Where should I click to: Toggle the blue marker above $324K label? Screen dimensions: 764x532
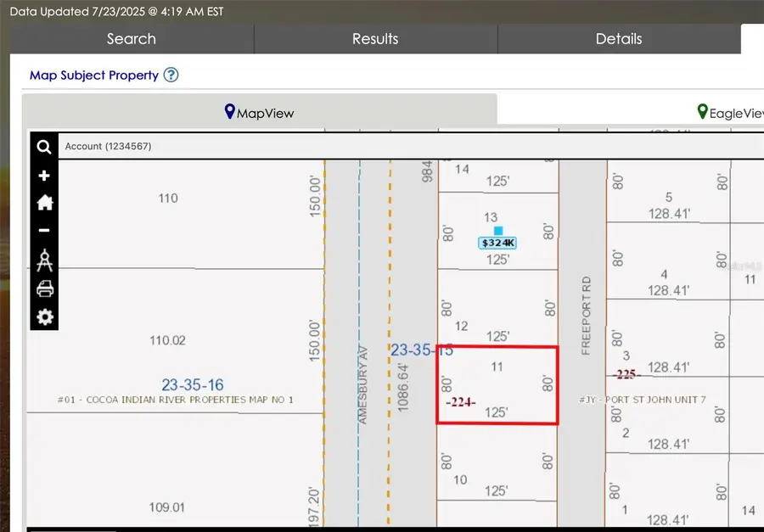[x=496, y=229]
